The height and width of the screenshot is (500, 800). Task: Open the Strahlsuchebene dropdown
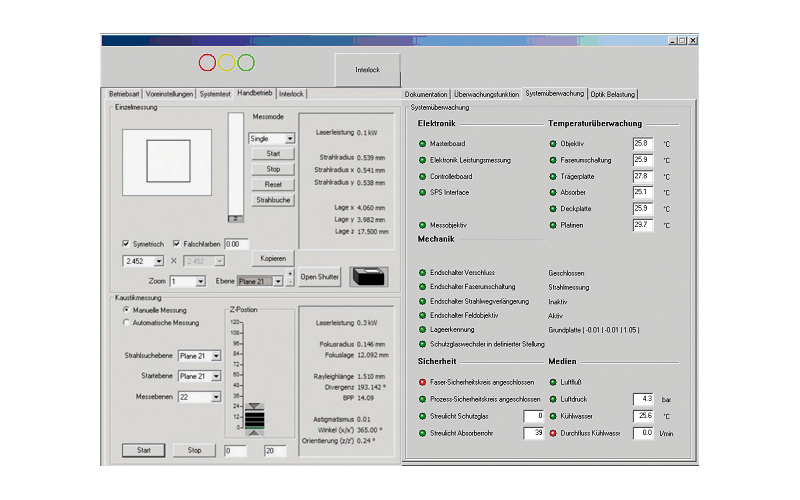(199, 356)
